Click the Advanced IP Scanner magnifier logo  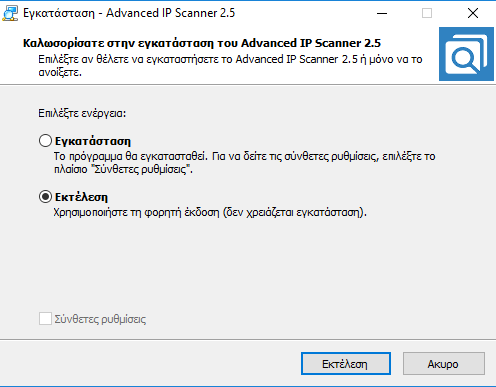pyautogui.click(x=466, y=54)
